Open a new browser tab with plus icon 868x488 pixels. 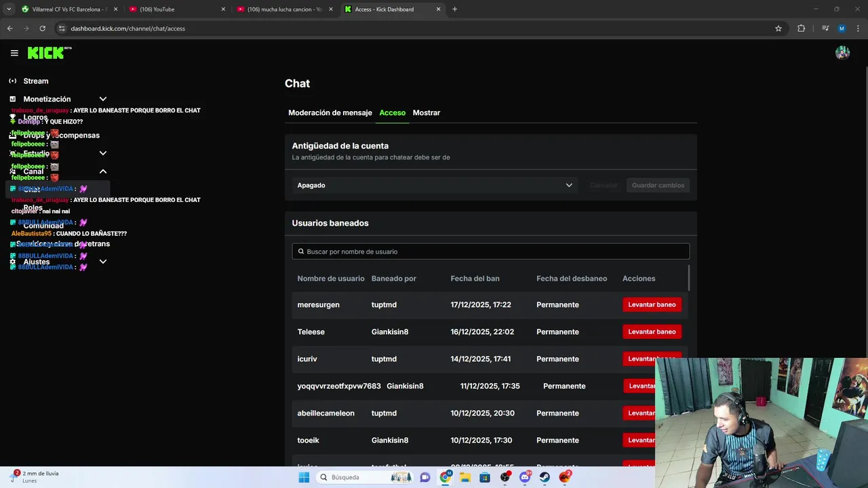[454, 9]
